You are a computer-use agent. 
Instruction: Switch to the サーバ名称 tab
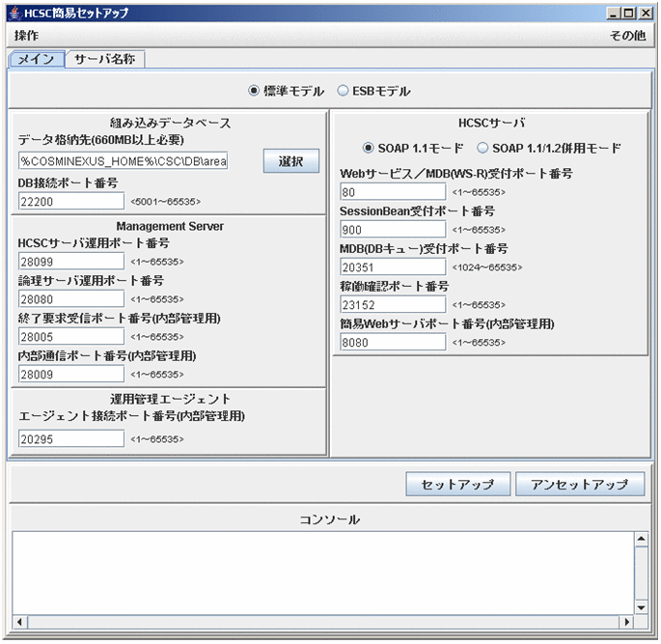point(104,59)
